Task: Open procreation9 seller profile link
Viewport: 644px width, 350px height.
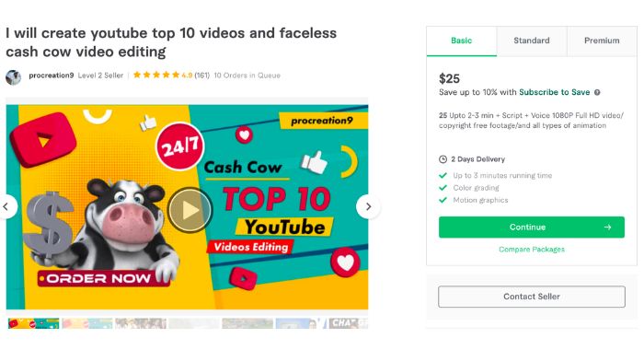Action: [x=52, y=76]
